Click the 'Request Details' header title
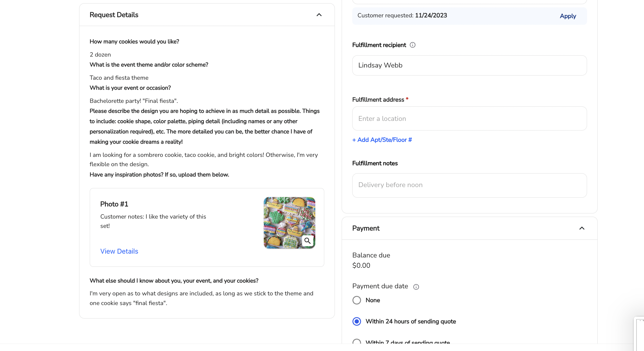The image size is (644, 351). pyautogui.click(x=114, y=15)
